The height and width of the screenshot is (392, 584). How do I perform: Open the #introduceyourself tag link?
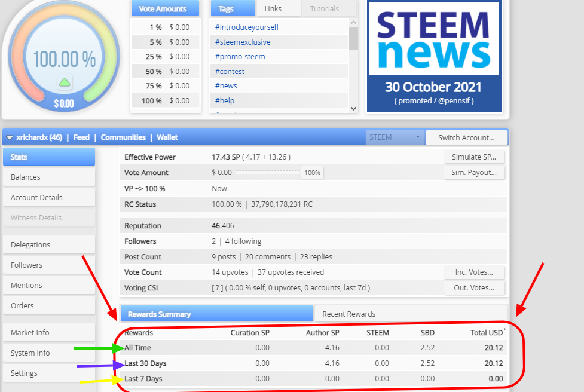click(247, 27)
